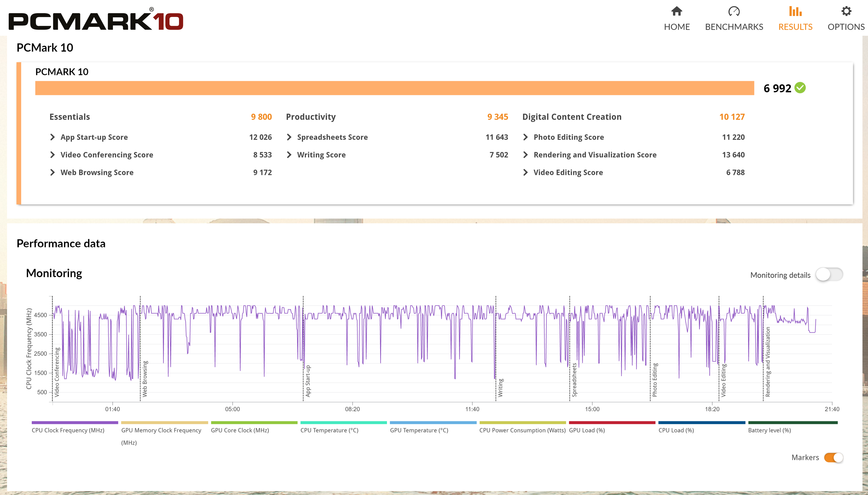Expand Photo Editing Score chevron
868x495 pixels.
click(x=525, y=137)
